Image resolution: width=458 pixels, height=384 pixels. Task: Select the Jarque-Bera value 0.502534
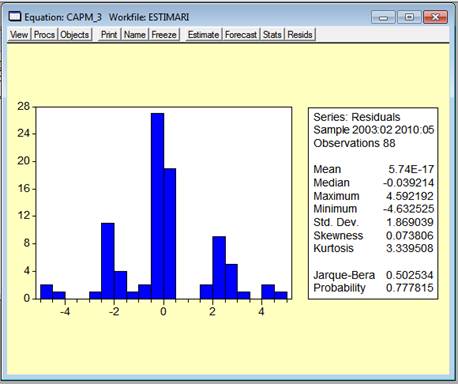tap(410, 275)
